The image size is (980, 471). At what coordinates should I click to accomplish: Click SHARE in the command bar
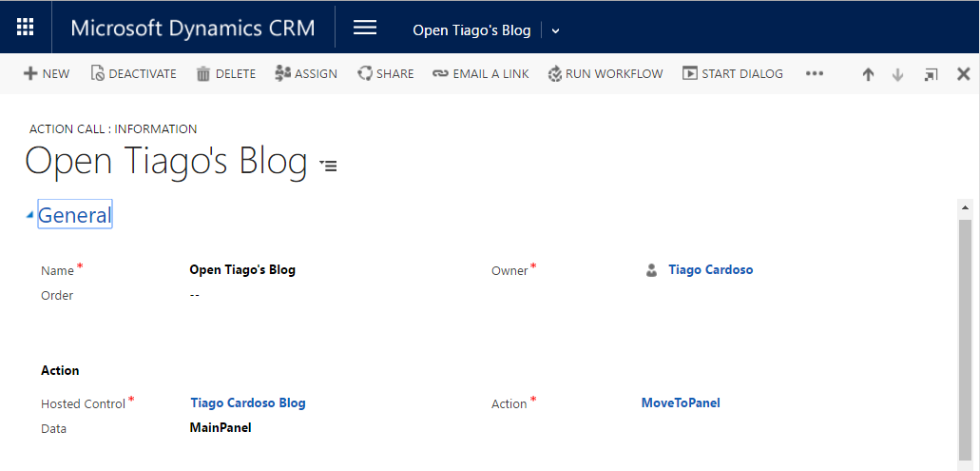click(x=385, y=73)
